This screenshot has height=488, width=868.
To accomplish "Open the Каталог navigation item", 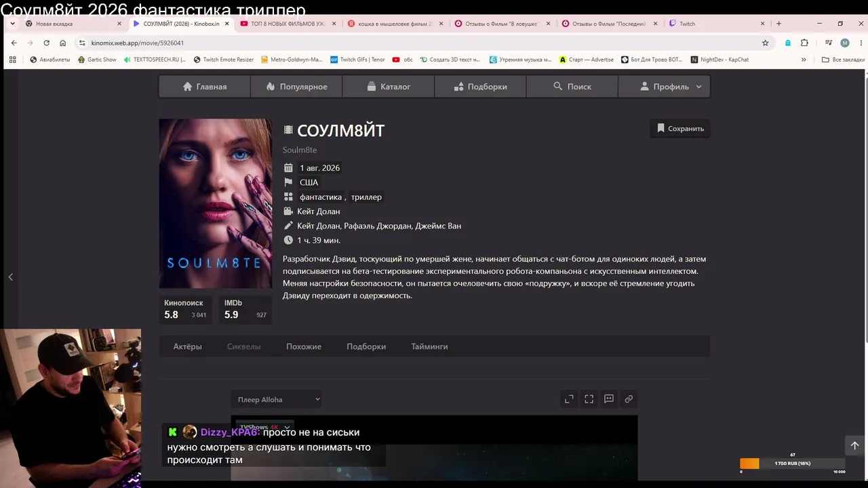I will tap(389, 87).
